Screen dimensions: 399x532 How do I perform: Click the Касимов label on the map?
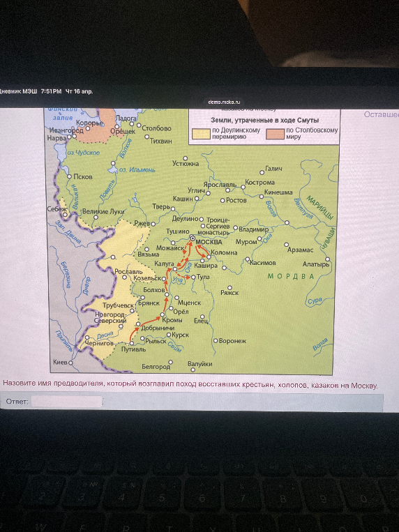click(x=263, y=263)
